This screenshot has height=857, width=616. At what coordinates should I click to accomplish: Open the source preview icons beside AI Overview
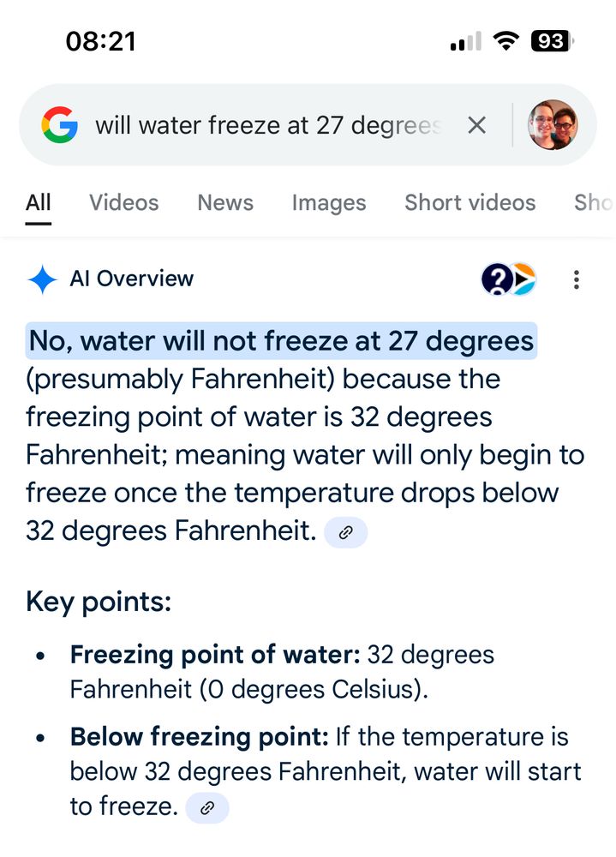point(510,279)
